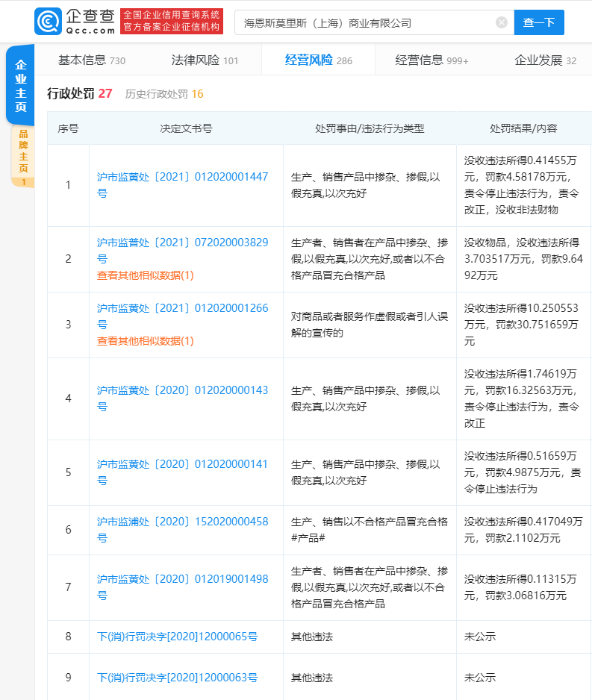Viewport: 592px width, 700px height.
Task: Select the 企业主页 side tab
Action: point(20,86)
